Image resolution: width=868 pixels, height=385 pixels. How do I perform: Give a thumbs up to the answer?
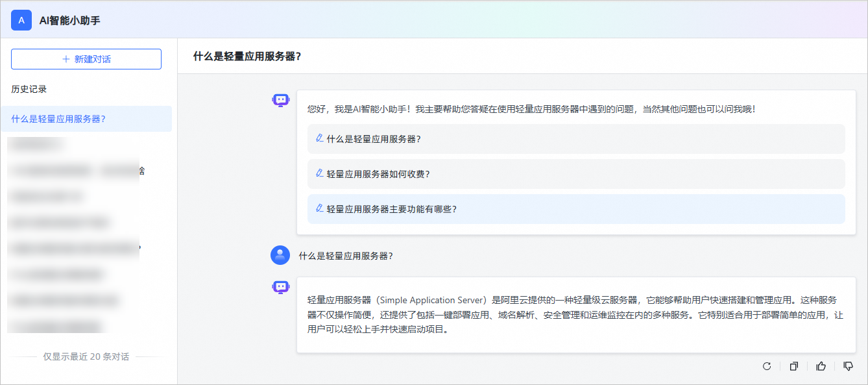821,366
